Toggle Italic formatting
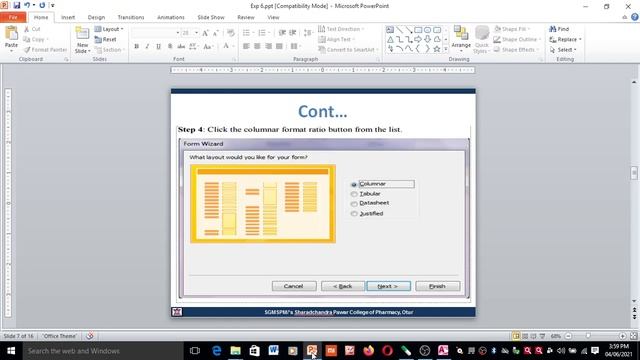This screenshot has height=360, width=640. pos(147,47)
